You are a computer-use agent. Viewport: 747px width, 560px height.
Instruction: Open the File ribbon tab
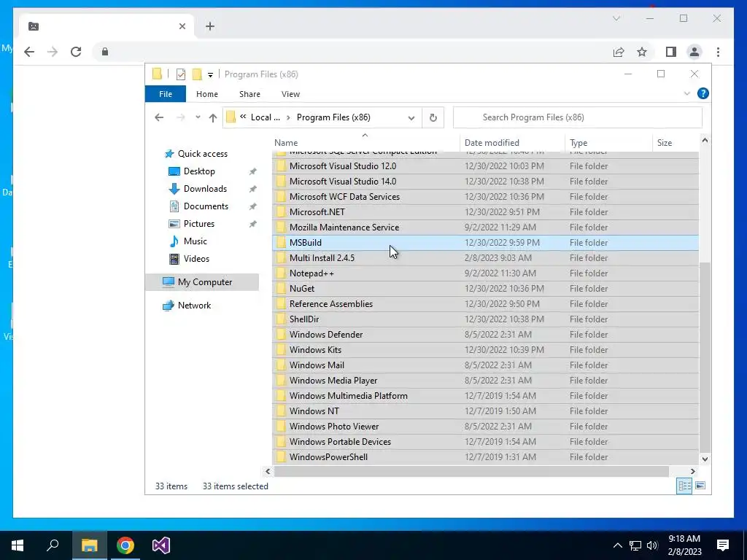coord(166,94)
